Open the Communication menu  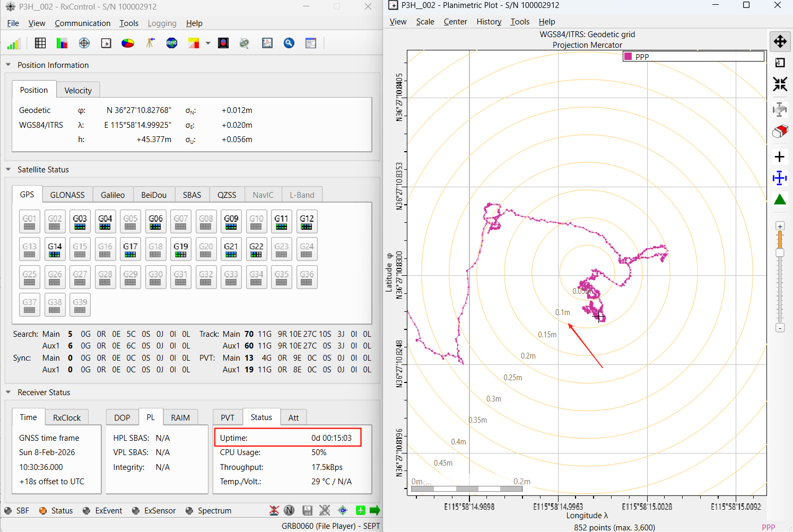pyautogui.click(x=83, y=23)
